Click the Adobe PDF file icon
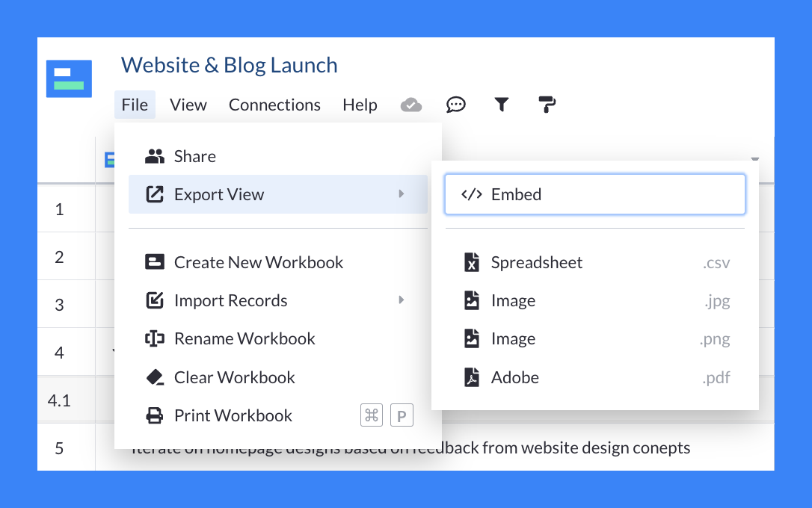Screen dimensions: 812x508 coord(471,378)
